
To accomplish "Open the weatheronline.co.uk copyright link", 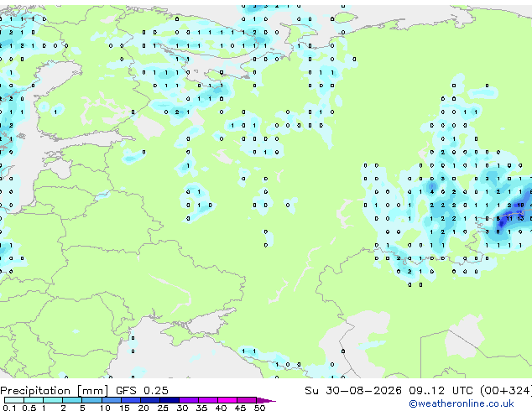I will [461, 403].
